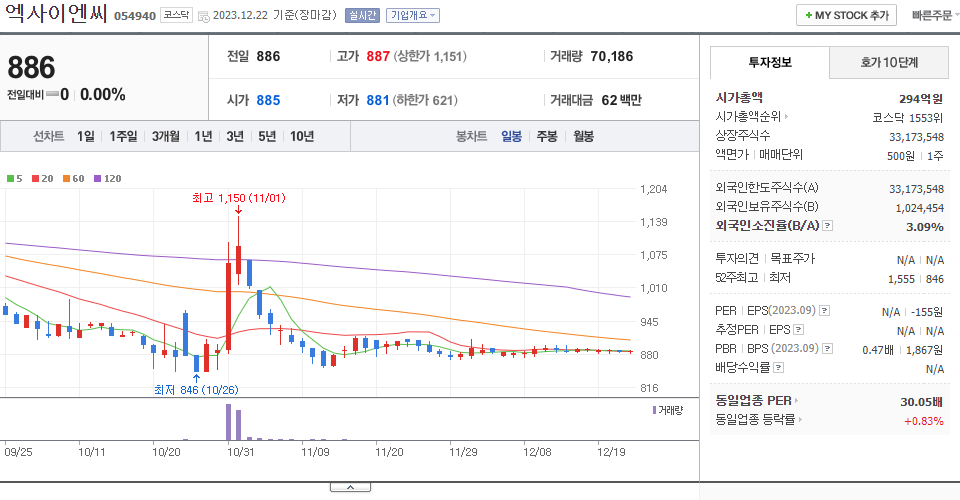Click the arrow next to 동일업종 등락률
Image resolution: width=960 pixels, height=500 pixels.
click(x=800, y=420)
